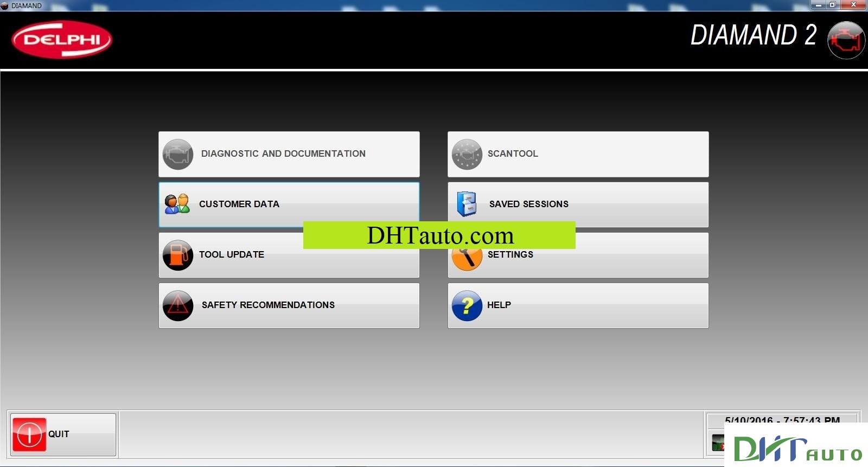Click the DIAMAND app icon in title bar
This screenshot has width=868, height=467.
coord(5,5)
